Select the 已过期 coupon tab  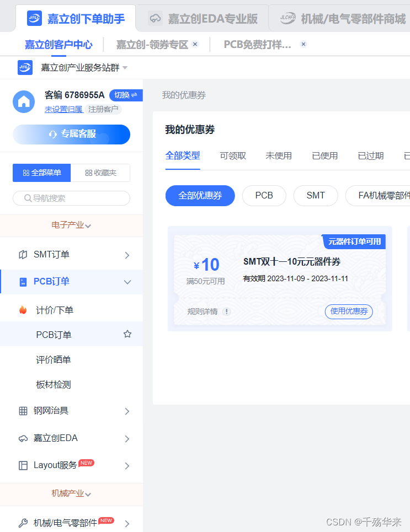click(371, 155)
